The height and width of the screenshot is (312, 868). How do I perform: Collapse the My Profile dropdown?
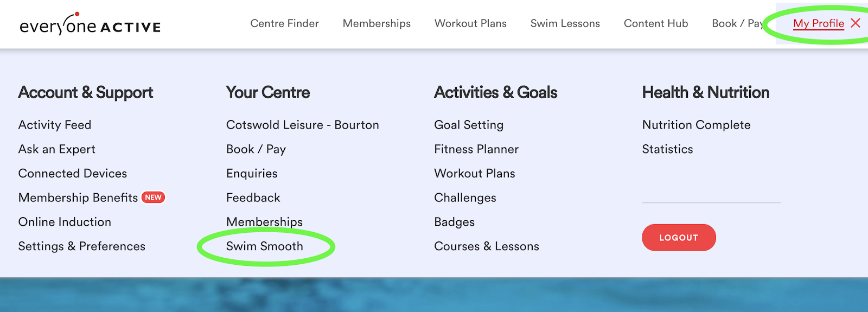tap(818, 23)
